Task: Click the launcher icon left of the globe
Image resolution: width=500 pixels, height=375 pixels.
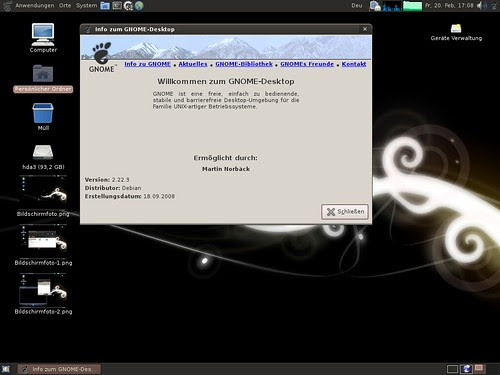Action: coord(128,6)
